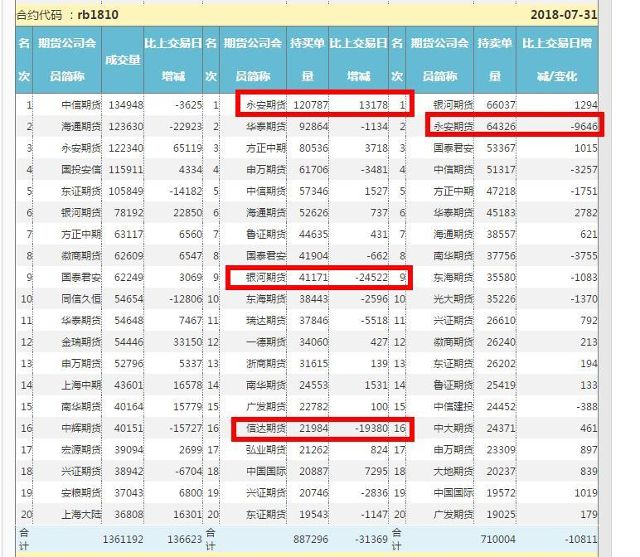640x557 pixels.
Task: Select 上海大陆 volume value 36808
Action: coord(129,515)
